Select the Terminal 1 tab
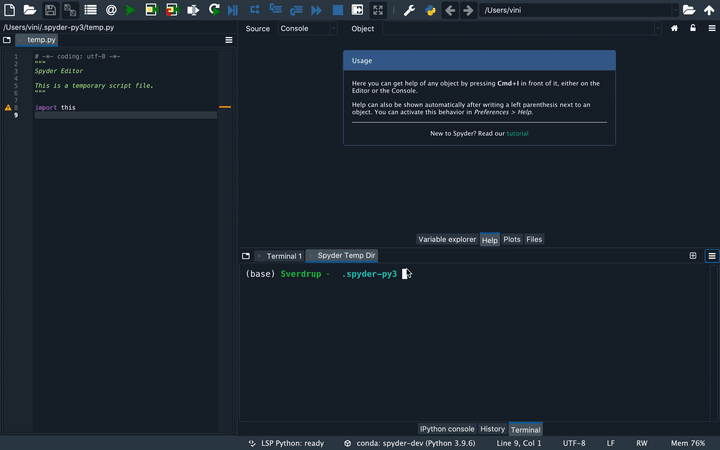Image resolution: width=720 pixels, height=450 pixels. click(x=284, y=256)
